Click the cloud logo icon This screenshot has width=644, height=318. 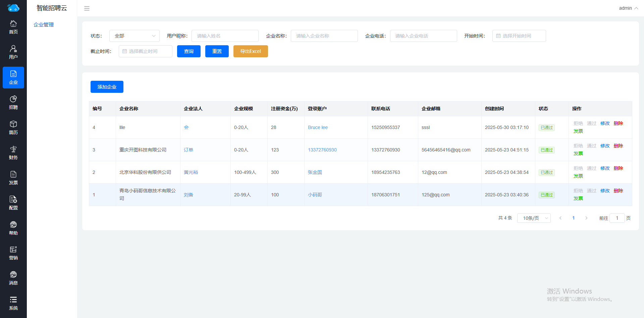coord(13,7)
